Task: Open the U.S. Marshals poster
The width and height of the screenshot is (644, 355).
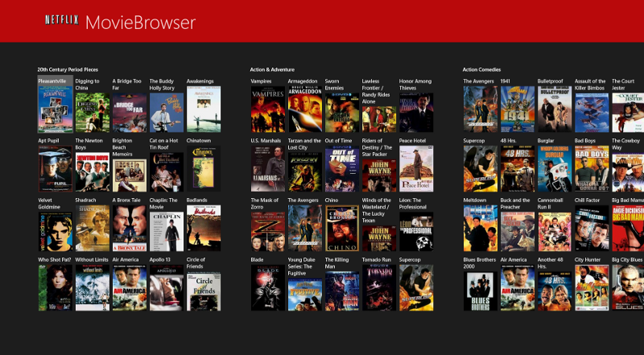Action: click(x=268, y=168)
